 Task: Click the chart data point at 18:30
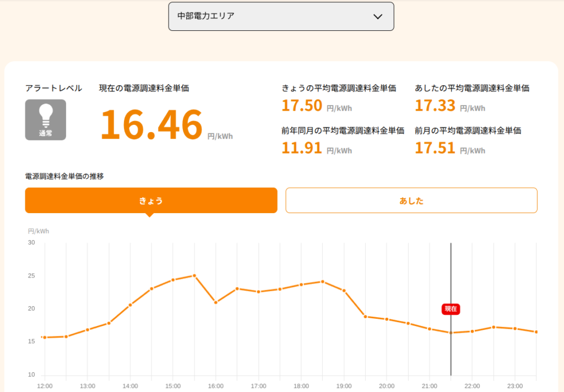pyautogui.click(x=323, y=281)
